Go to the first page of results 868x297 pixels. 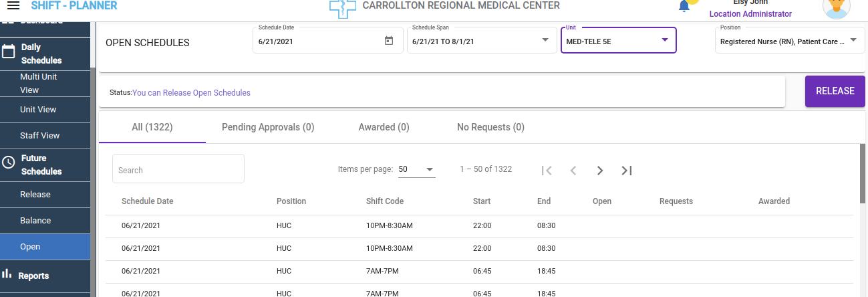547,171
